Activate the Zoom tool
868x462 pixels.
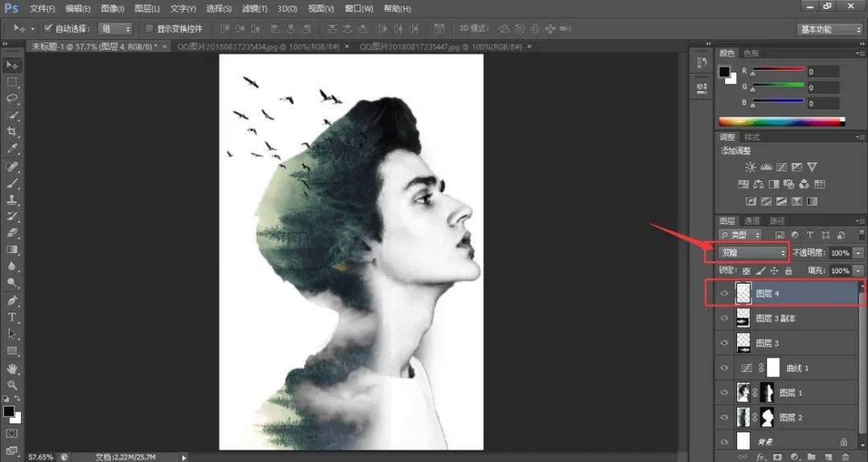pos(11,385)
